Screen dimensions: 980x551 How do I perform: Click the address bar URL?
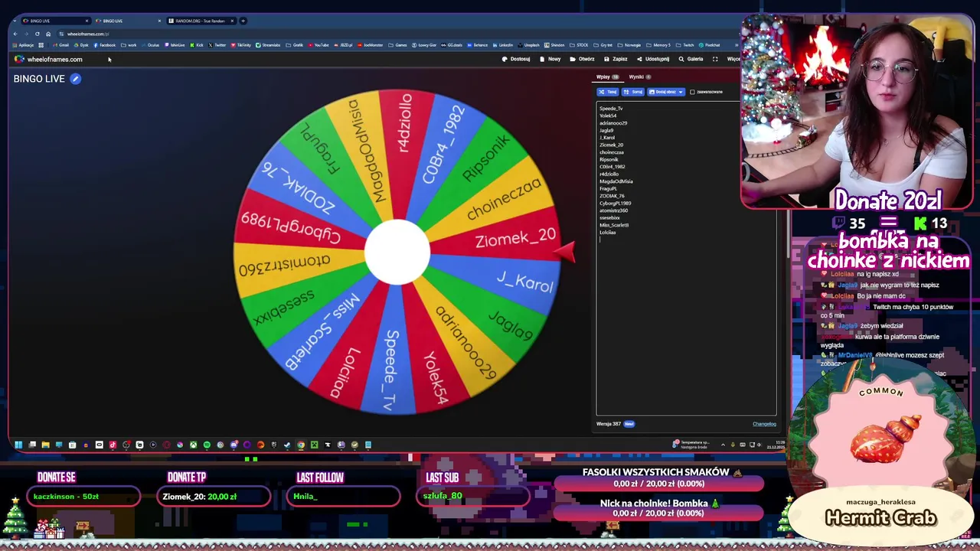click(x=88, y=34)
